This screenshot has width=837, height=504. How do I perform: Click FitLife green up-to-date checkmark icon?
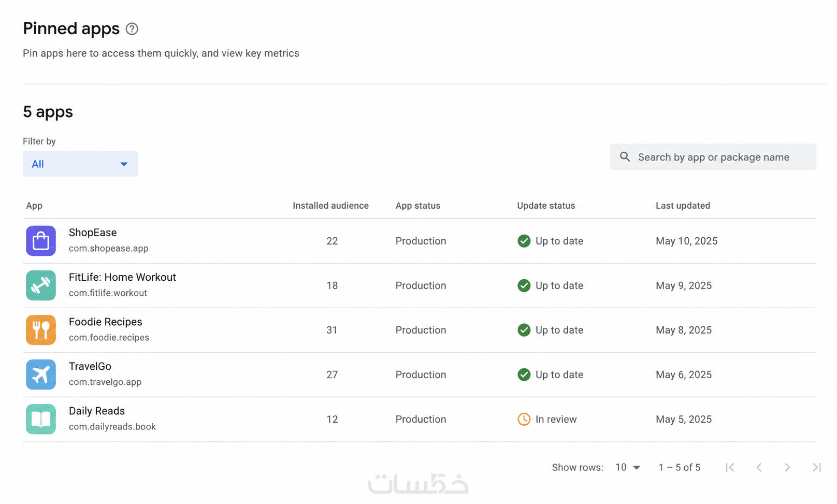[524, 285]
